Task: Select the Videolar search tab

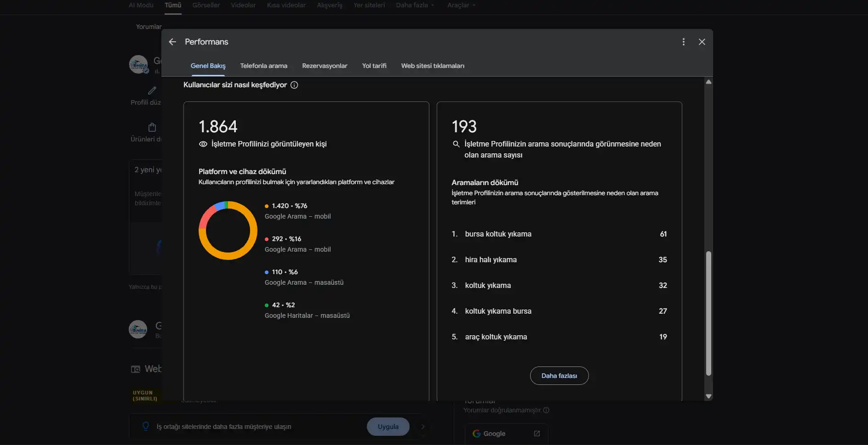Action: (243, 5)
